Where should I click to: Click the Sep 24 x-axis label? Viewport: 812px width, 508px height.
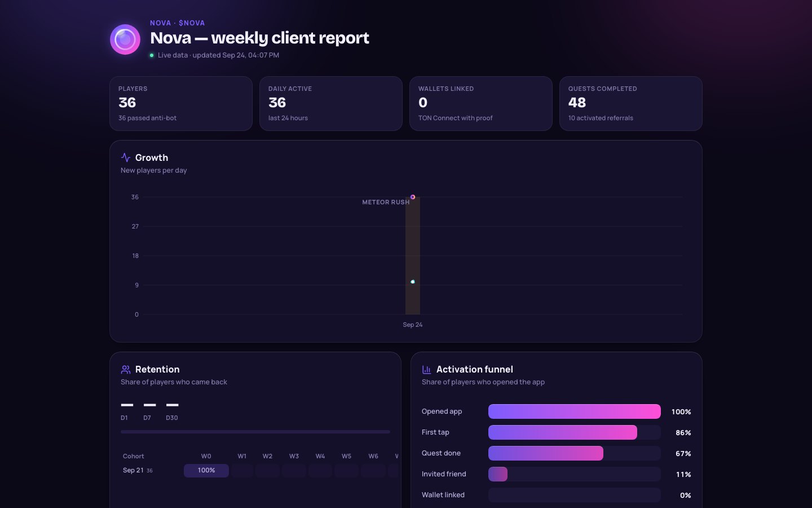(x=413, y=325)
